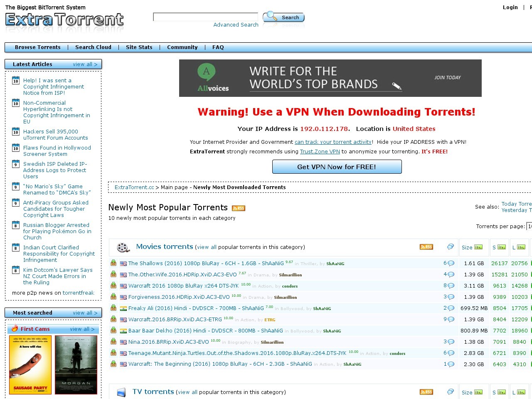Image resolution: width=532 pixels, height=399 pixels.
Task: Open the Torrents per page dropdown
Action: coord(529,226)
